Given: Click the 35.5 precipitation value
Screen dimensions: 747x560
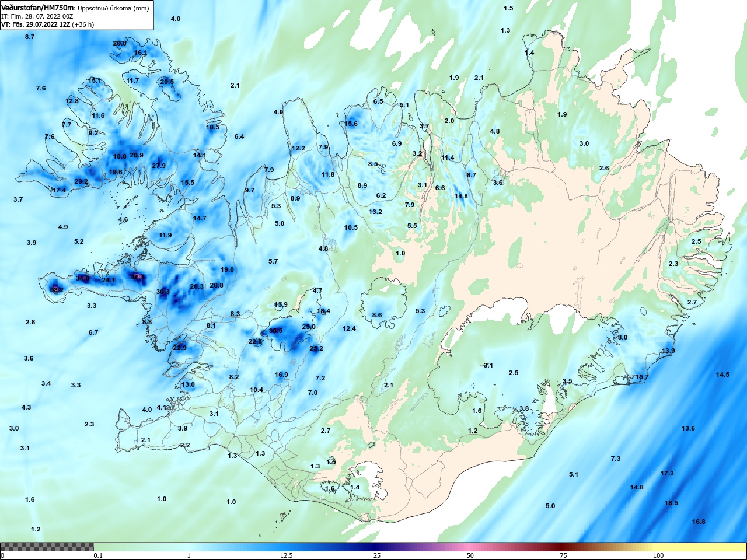Looking at the screenshot, I should [x=275, y=331].
